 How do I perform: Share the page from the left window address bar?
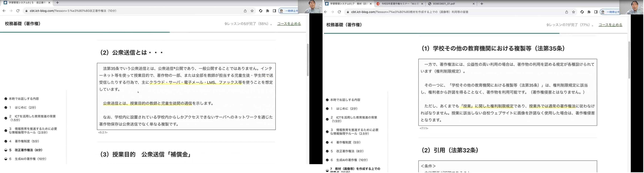click(x=245, y=11)
